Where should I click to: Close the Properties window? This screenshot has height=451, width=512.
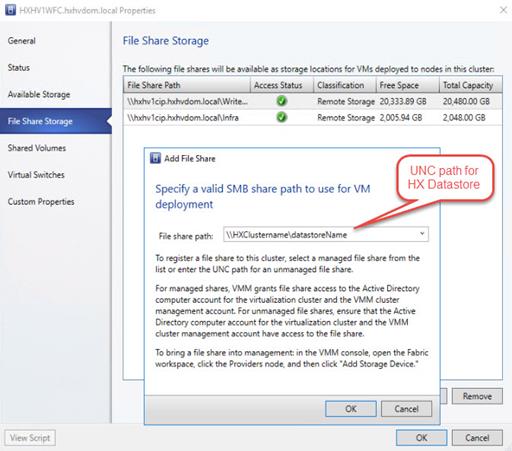503,10
